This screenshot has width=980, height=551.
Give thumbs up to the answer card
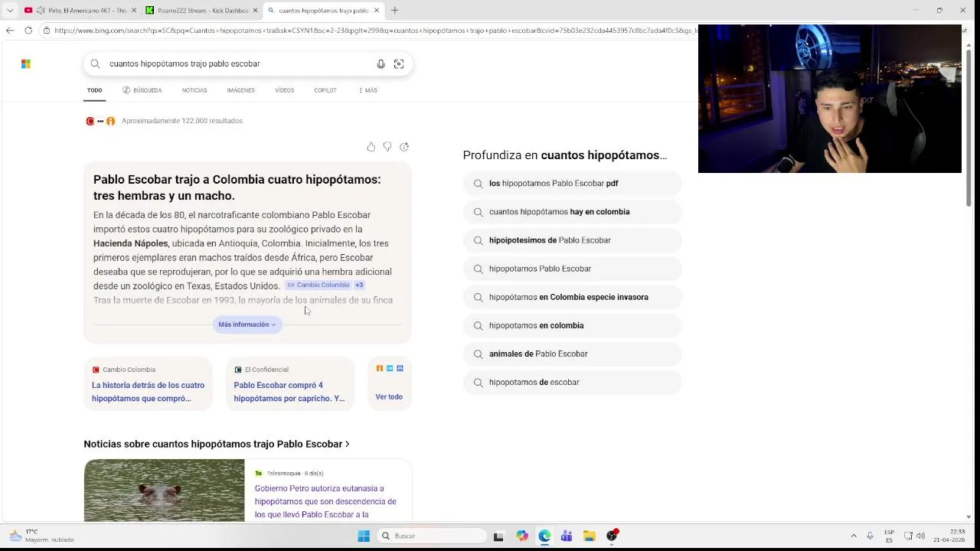click(371, 147)
